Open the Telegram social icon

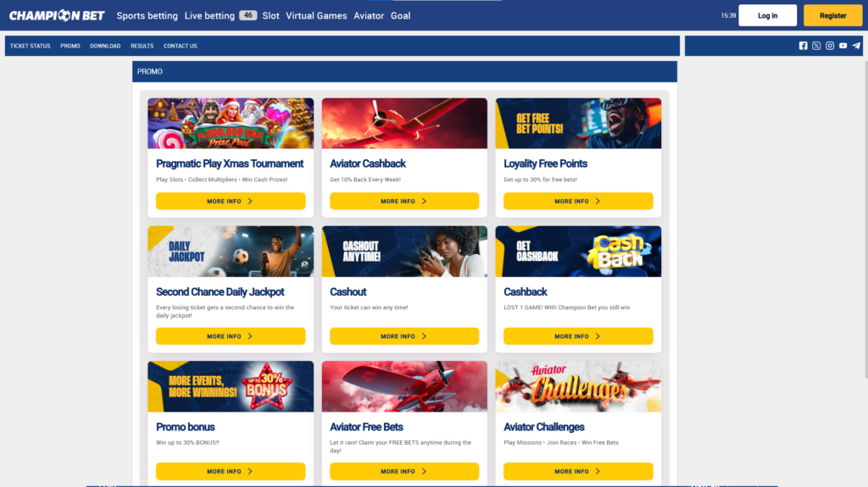(856, 46)
